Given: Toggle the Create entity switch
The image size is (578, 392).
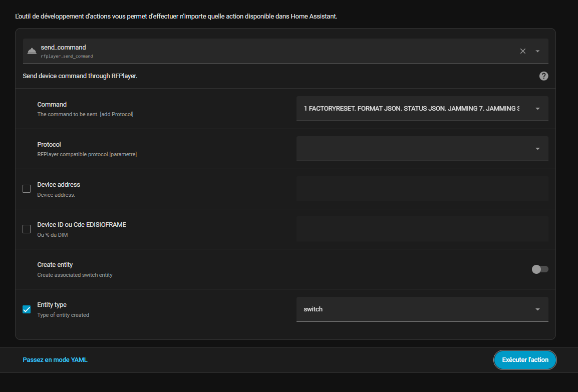Looking at the screenshot, I should (x=540, y=269).
